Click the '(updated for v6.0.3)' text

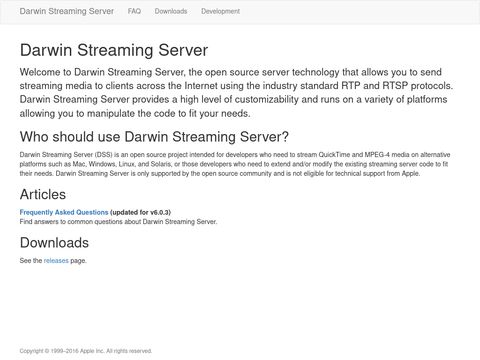140,212
